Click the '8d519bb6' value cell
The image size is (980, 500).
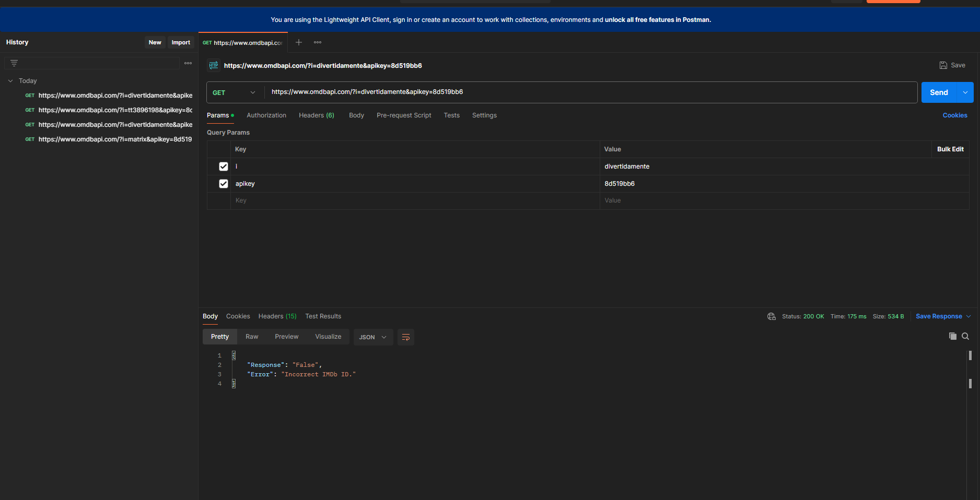click(x=784, y=184)
